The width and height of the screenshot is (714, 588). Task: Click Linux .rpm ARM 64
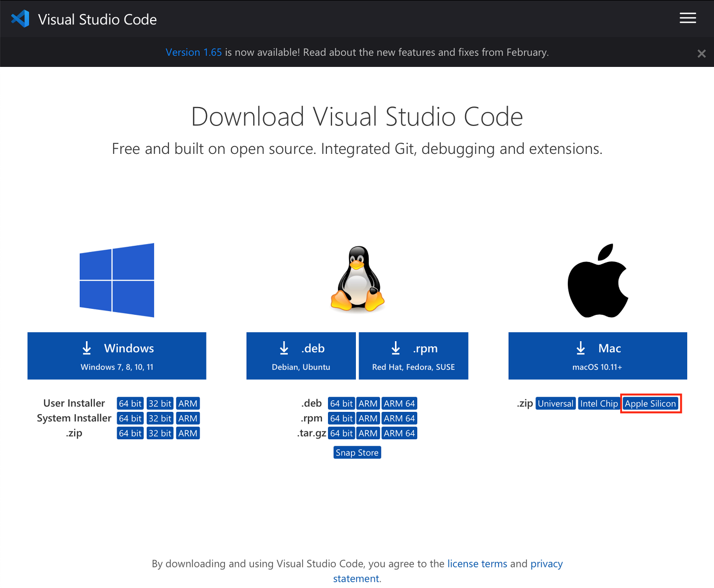point(399,419)
